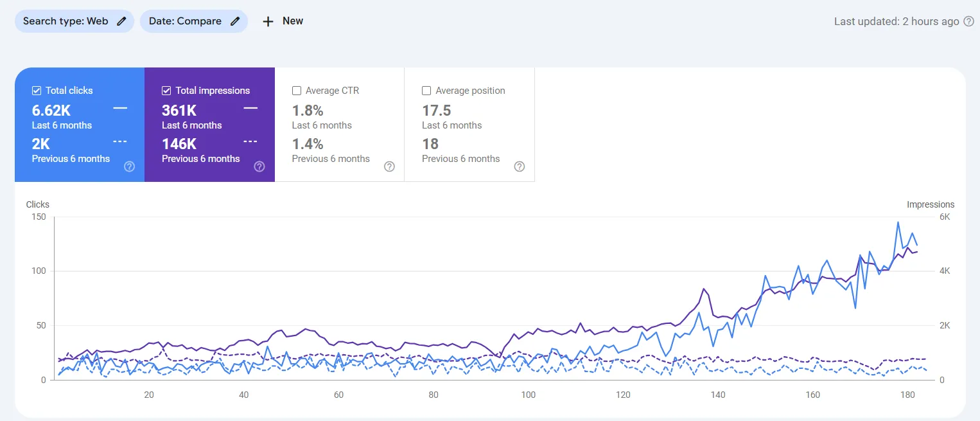Click the 361K impressions value
The width and height of the screenshot is (980, 421).
tap(179, 111)
